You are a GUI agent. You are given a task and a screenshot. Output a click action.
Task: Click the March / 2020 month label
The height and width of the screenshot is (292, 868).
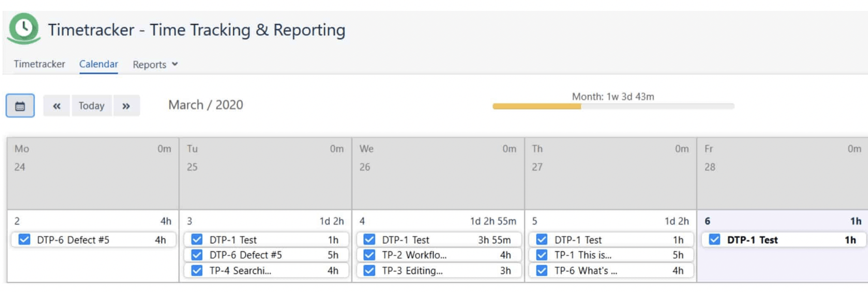205,105
